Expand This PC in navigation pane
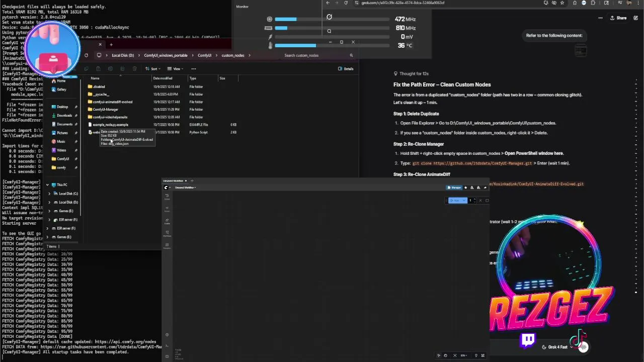This screenshot has height=362, width=644. [x=48, y=185]
